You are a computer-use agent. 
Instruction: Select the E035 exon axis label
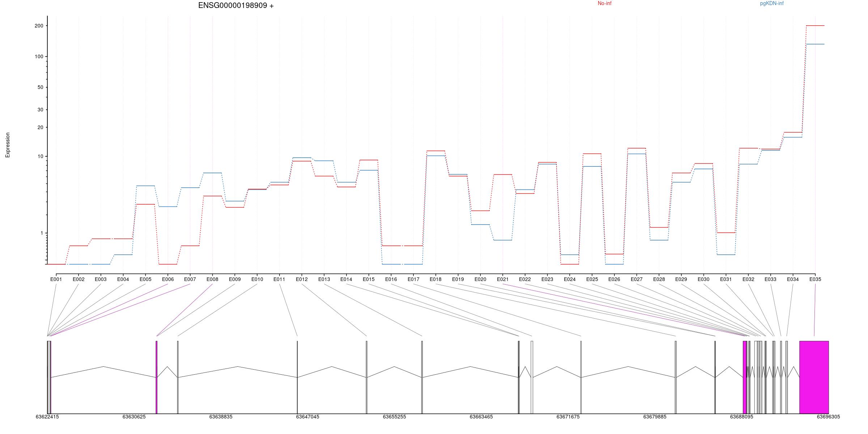815,280
